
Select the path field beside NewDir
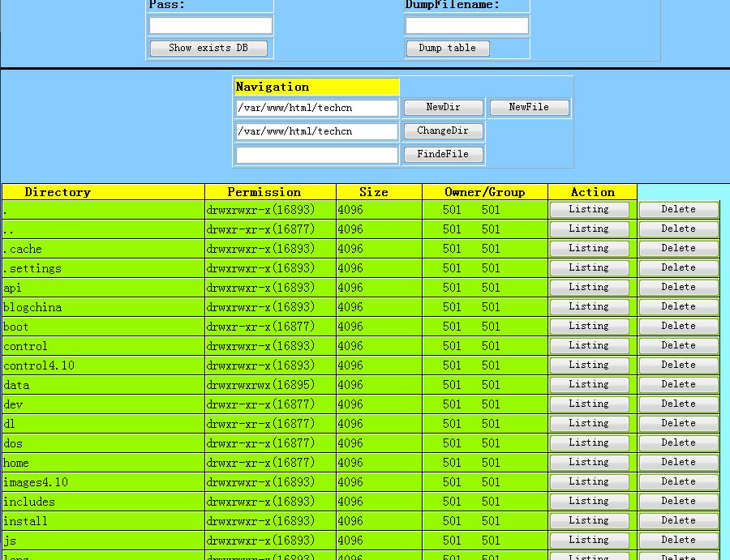tap(317, 108)
